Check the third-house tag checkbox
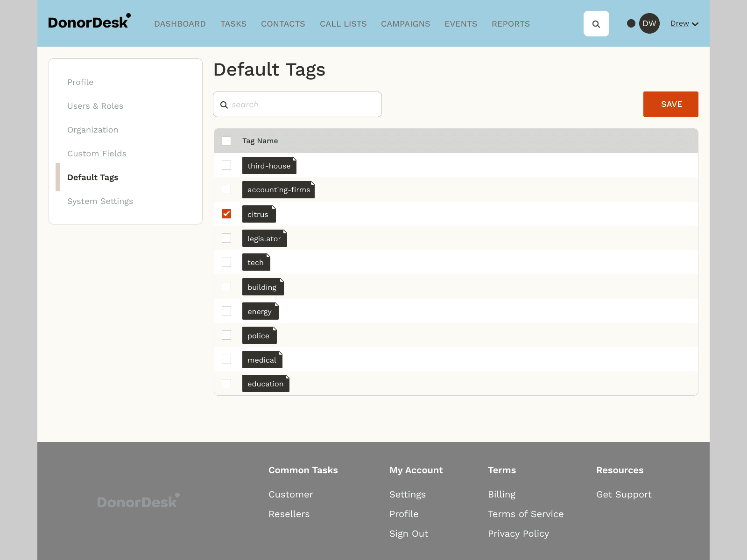747x560 pixels. click(x=226, y=165)
